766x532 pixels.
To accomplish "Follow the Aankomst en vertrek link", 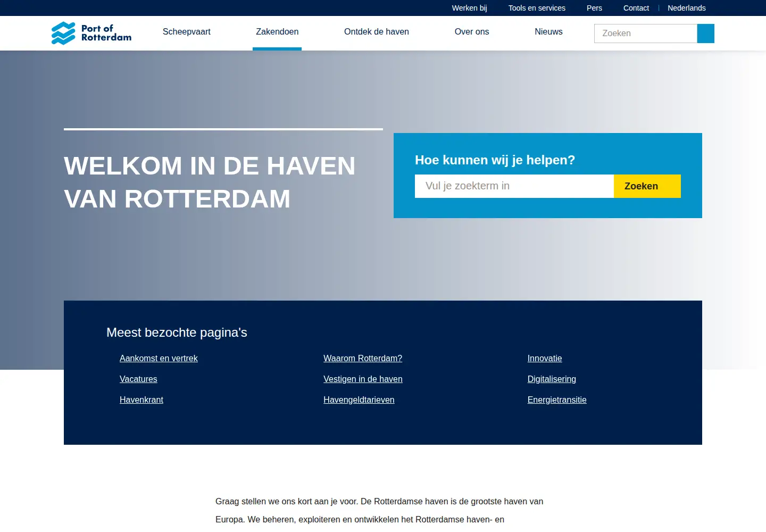I will 159,359.
